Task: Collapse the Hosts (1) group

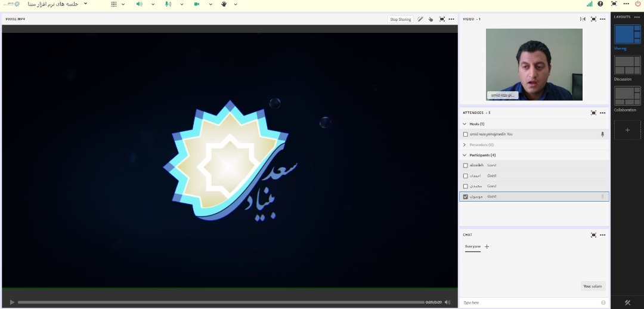Action: [465, 124]
